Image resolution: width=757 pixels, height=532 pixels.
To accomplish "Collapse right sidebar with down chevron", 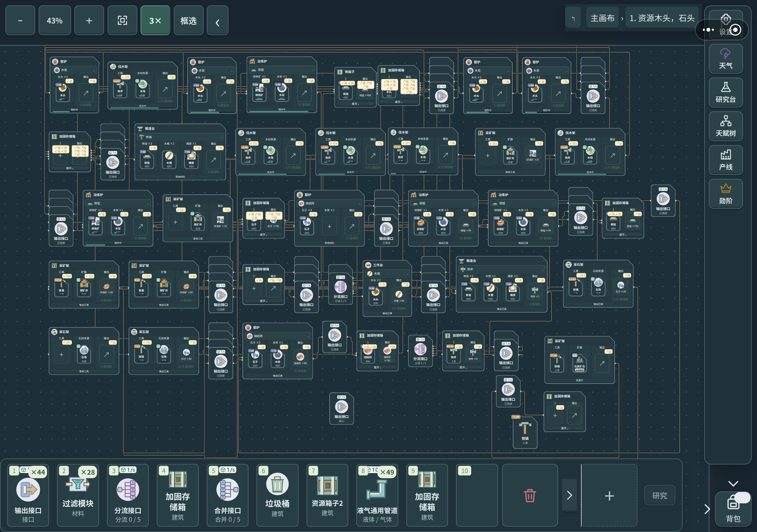I will 733,484.
